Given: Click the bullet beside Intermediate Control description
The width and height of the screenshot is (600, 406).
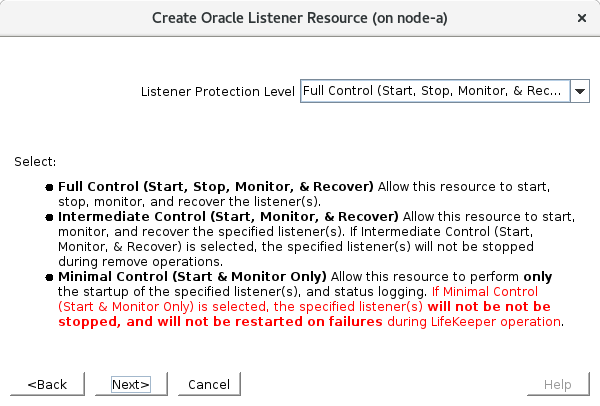Looking at the screenshot, I should pos(49,216).
